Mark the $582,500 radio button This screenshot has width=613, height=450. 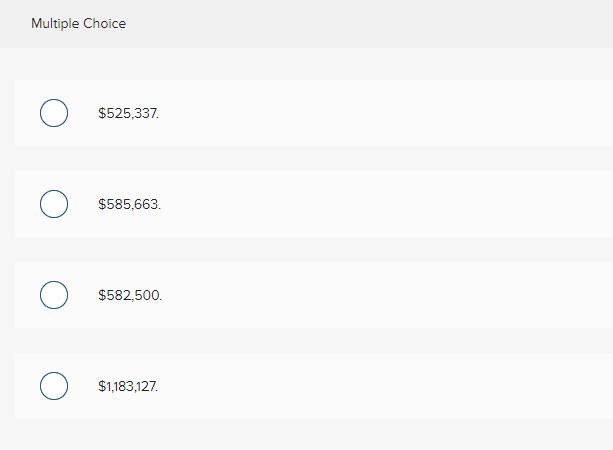pyautogui.click(x=54, y=295)
